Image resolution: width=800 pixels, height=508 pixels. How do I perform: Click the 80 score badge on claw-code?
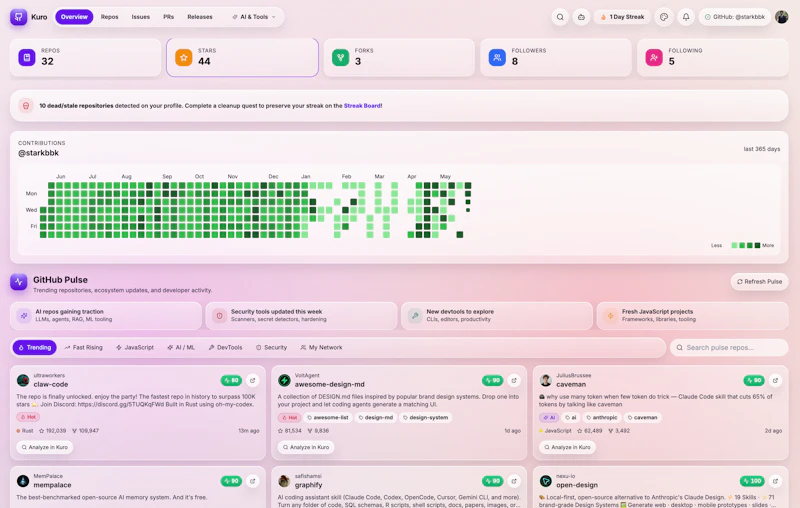pyautogui.click(x=231, y=380)
